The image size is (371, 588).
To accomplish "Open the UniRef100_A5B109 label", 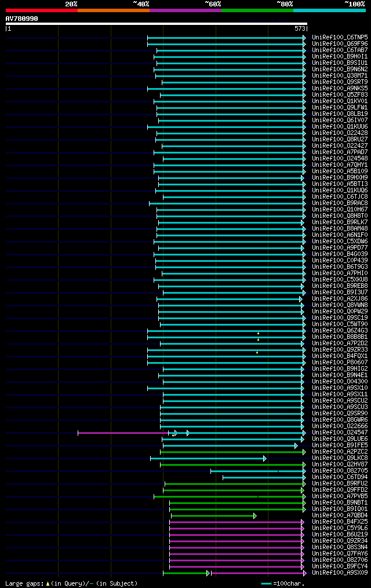I will (x=340, y=171).
